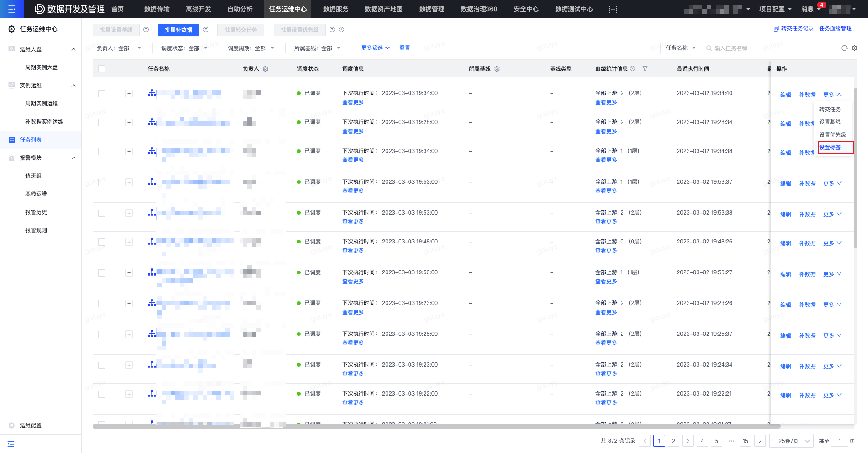868x453 pixels.
Task: Click the 跳至 page jump input field
Action: pyautogui.click(x=840, y=440)
